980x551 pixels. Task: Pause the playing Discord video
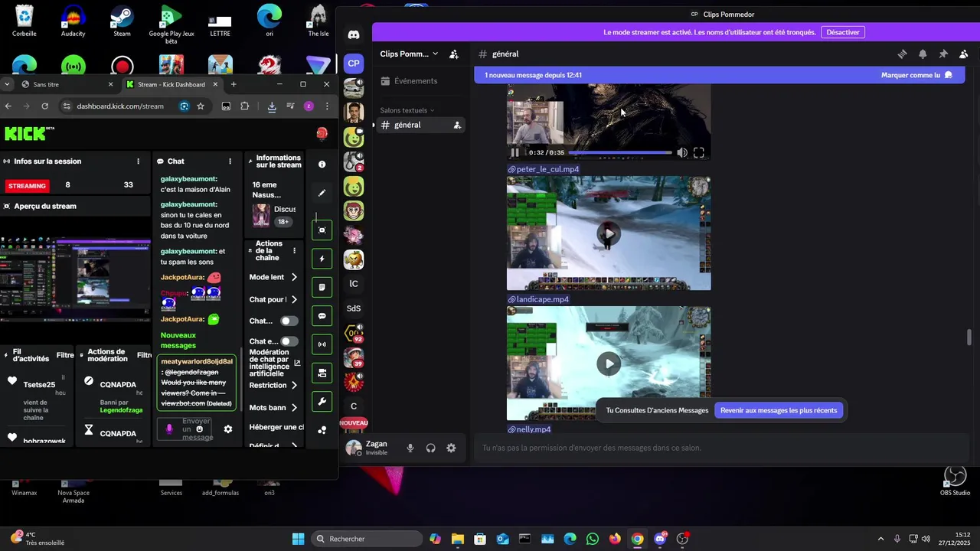point(515,152)
